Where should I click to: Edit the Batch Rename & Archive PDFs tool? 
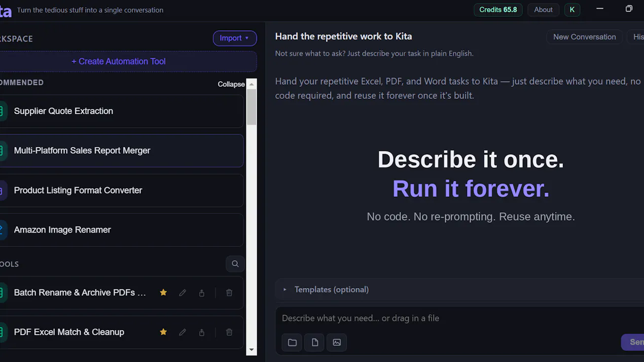[183, 293]
